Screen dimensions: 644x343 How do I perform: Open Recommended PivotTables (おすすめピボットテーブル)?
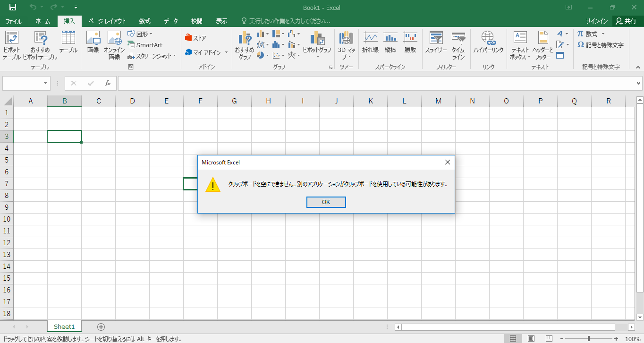point(40,45)
